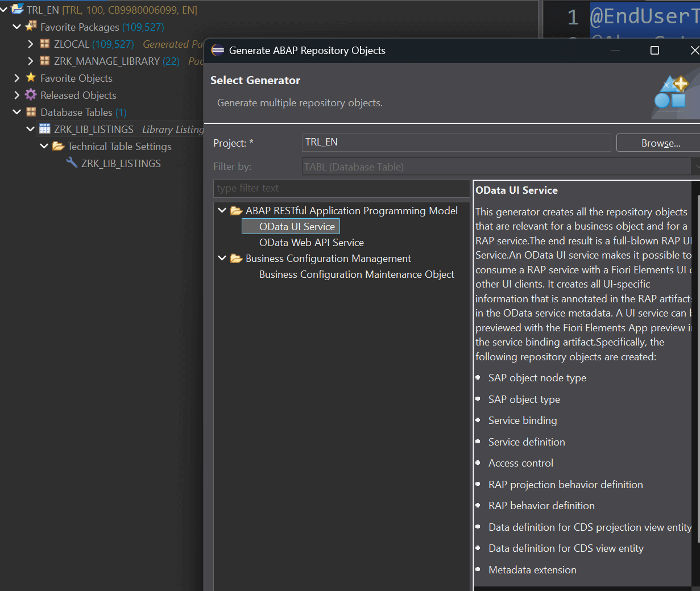
Task: Click the wrench icon beside ZRK_LIB_LISTINGS settings
Action: click(72, 163)
